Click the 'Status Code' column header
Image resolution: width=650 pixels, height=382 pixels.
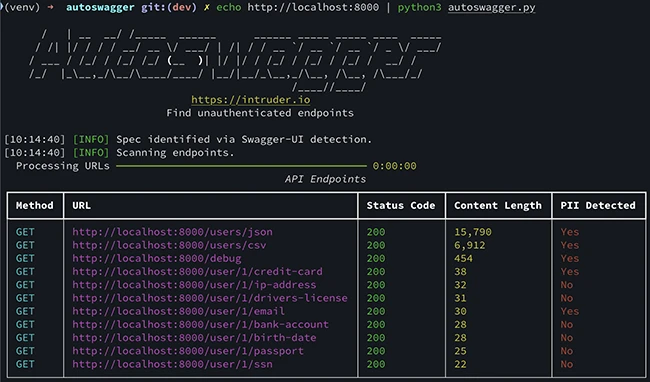pos(401,206)
